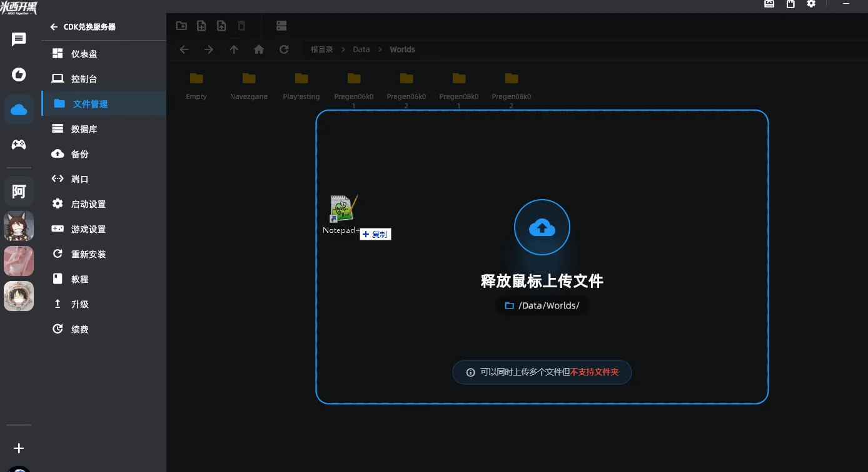Viewport: 868px width, 472px height.
Task: Click the upload file toolbar icon
Action: pos(221,26)
